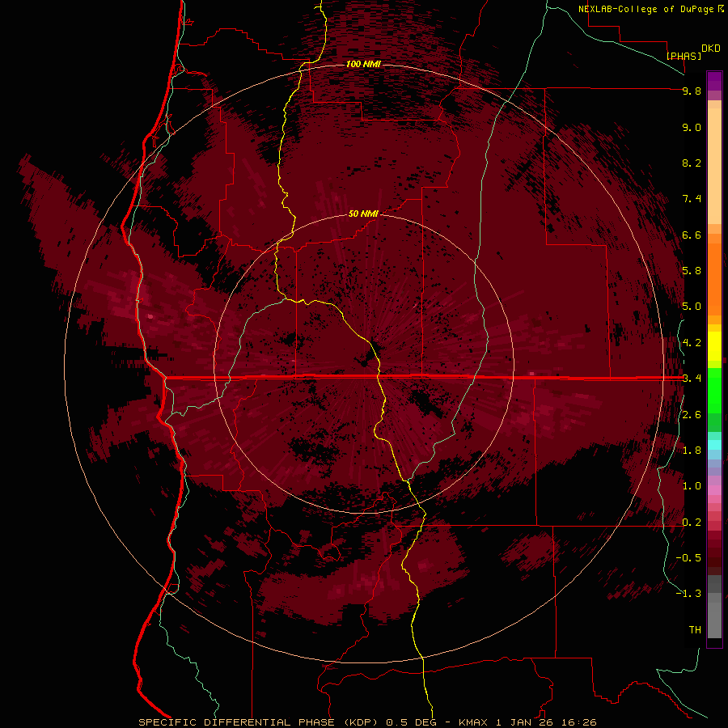Viewport: 728px width, 728px height.
Task: Click the cyan segment of the color bar
Action: pos(714,445)
